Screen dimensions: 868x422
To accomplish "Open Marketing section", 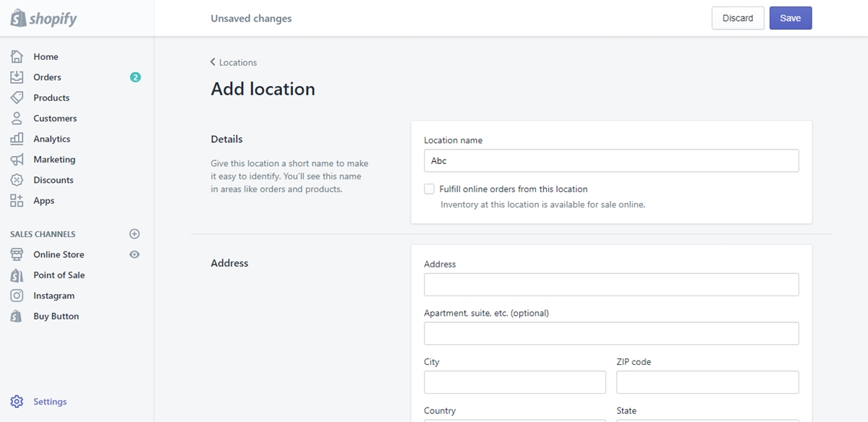I will pos(54,160).
